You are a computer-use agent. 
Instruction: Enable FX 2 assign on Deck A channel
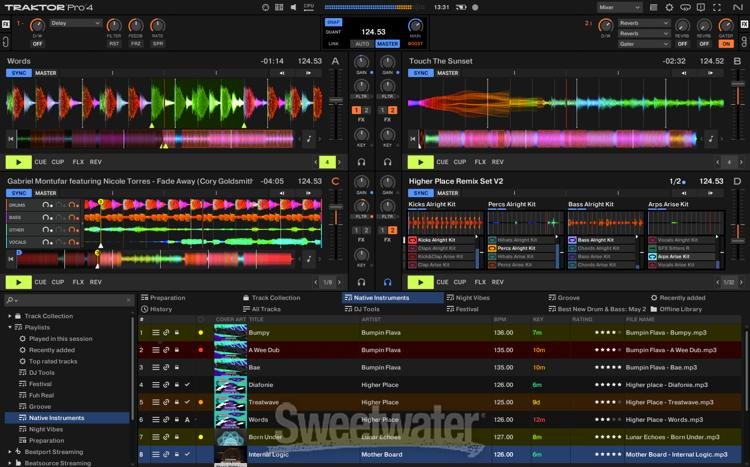(x=367, y=110)
